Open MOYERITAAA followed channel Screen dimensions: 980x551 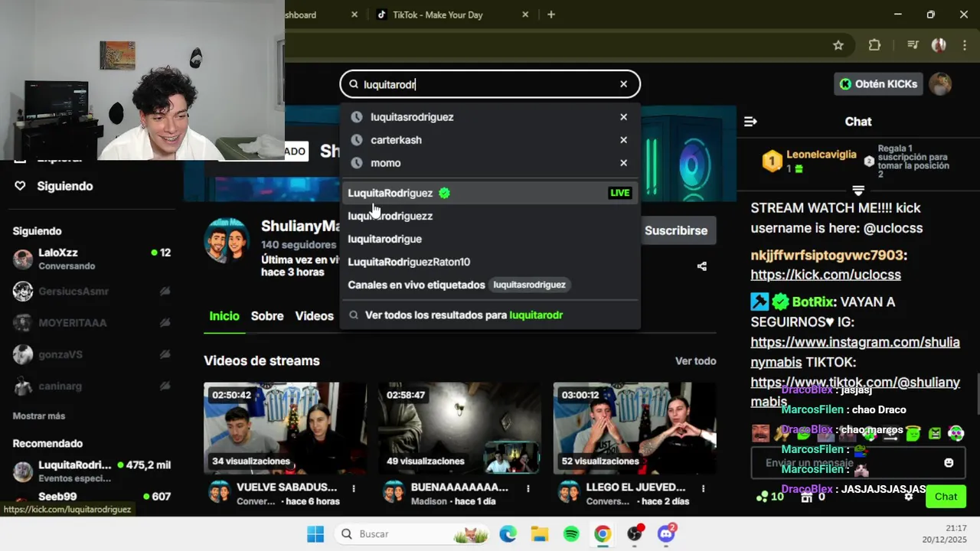(92, 323)
